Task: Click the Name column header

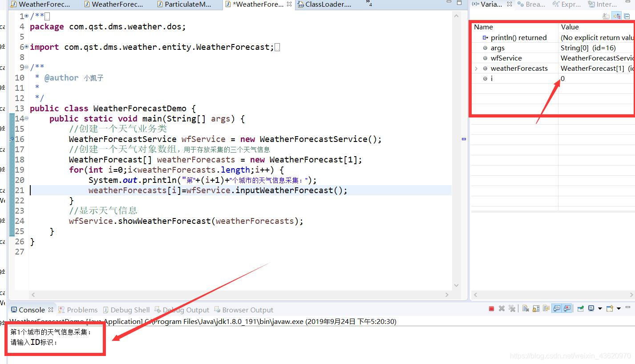Action: click(x=514, y=27)
